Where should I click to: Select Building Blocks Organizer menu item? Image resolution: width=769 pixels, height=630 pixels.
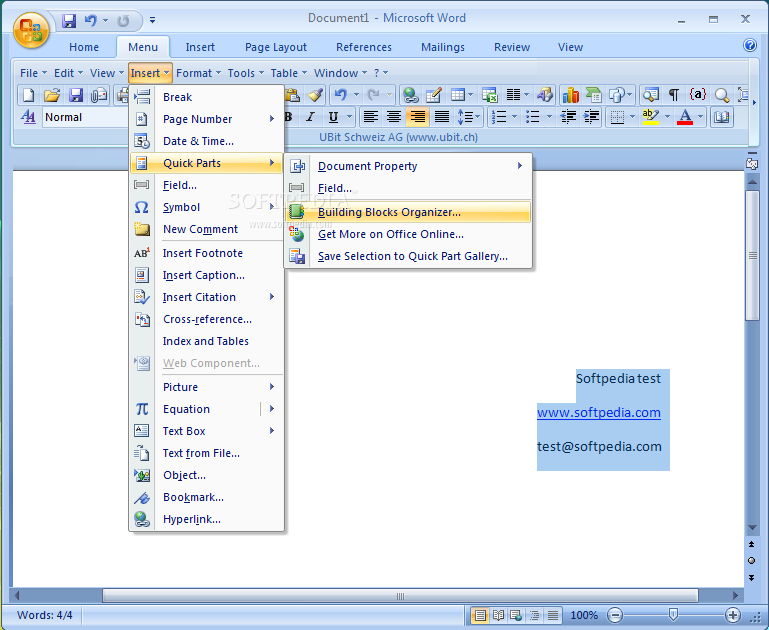point(408,212)
